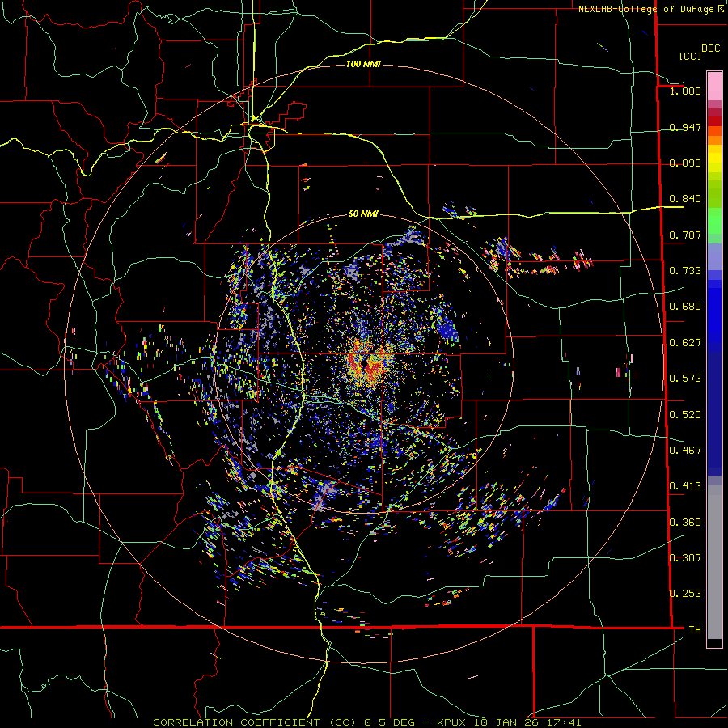Viewport: 728px width, 728px height.
Task: Pick the lavender swatch near 0.733
Action: [714, 257]
